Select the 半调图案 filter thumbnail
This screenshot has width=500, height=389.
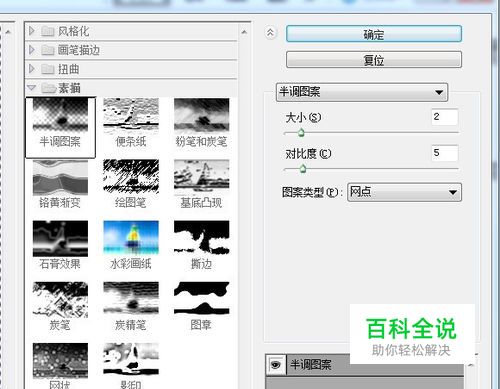(x=60, y=114)
